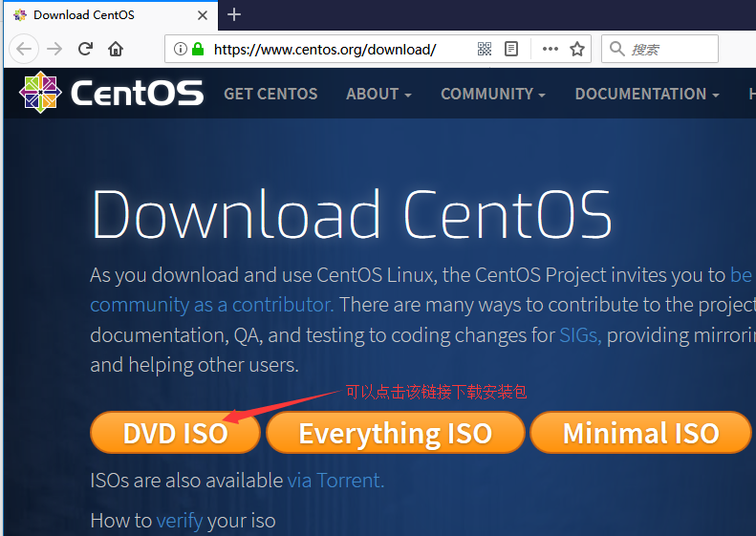Download the DVD ISO
This screenshot has width=756, height=536.
pos(175,433)
